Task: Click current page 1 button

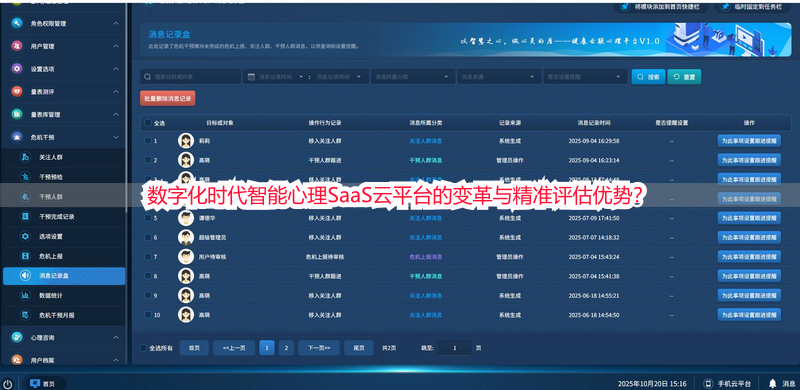Action: tap(267, 348)
